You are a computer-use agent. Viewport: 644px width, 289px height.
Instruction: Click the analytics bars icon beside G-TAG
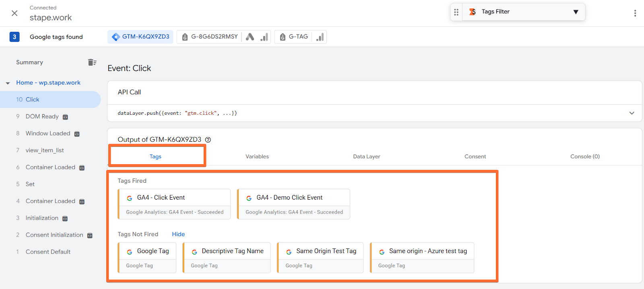click(x=320, y=37)
